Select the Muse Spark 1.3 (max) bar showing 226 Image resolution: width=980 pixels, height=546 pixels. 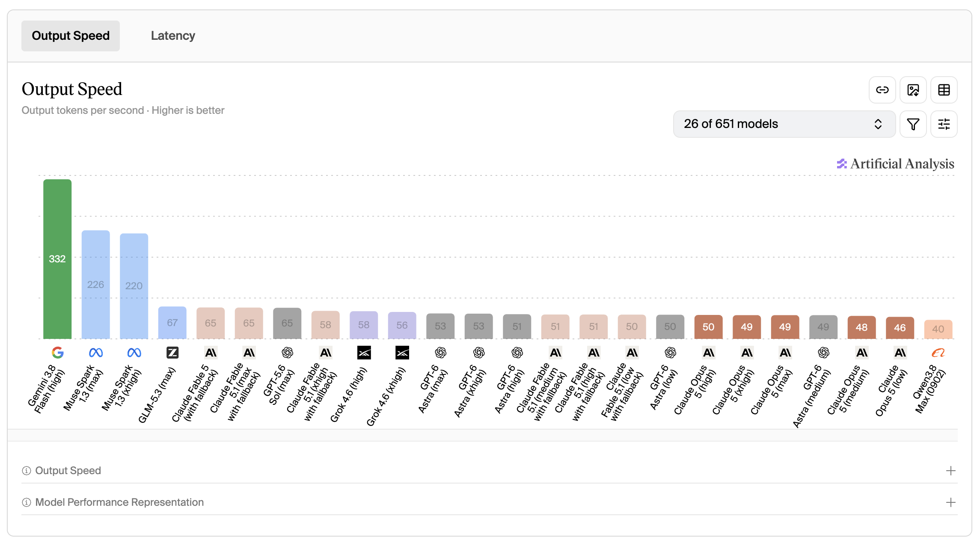[96, 285]
